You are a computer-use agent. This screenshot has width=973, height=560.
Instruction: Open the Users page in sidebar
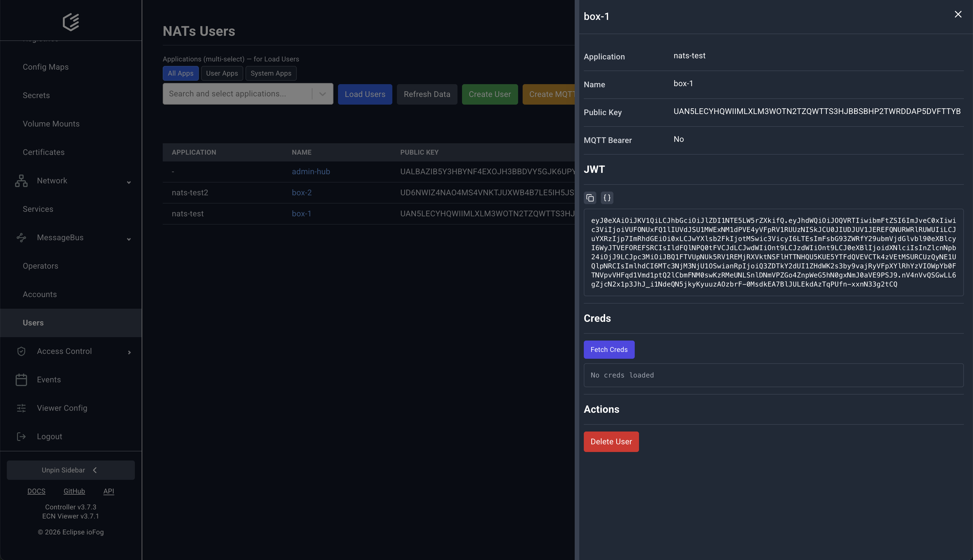[33, 323]
